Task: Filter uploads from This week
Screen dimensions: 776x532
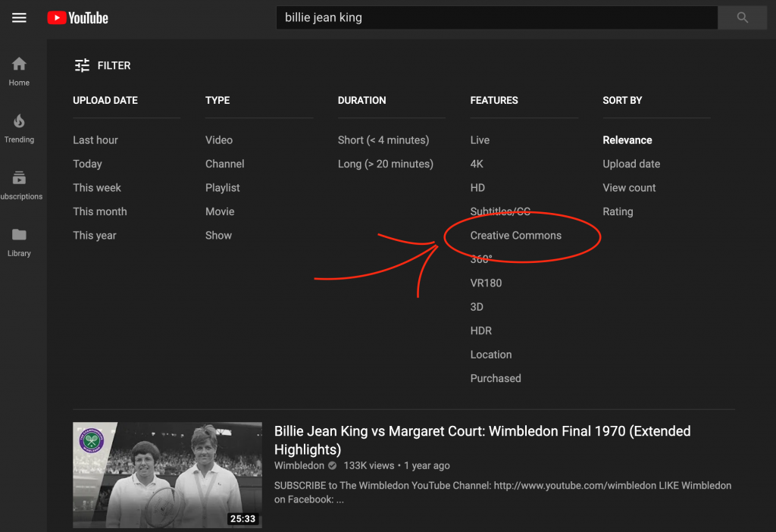Action: (97, 187)
